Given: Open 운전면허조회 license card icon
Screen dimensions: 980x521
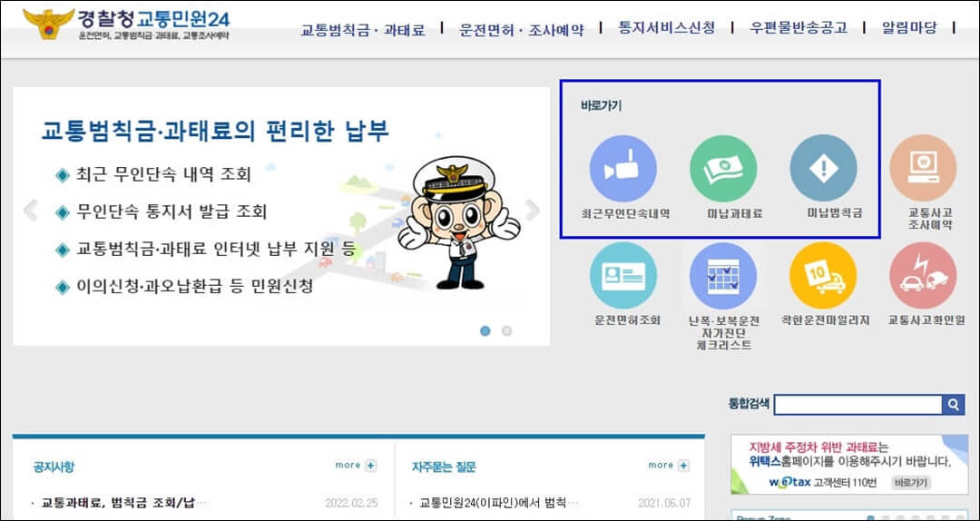Looking at the screenshot, I should point(622,276).
